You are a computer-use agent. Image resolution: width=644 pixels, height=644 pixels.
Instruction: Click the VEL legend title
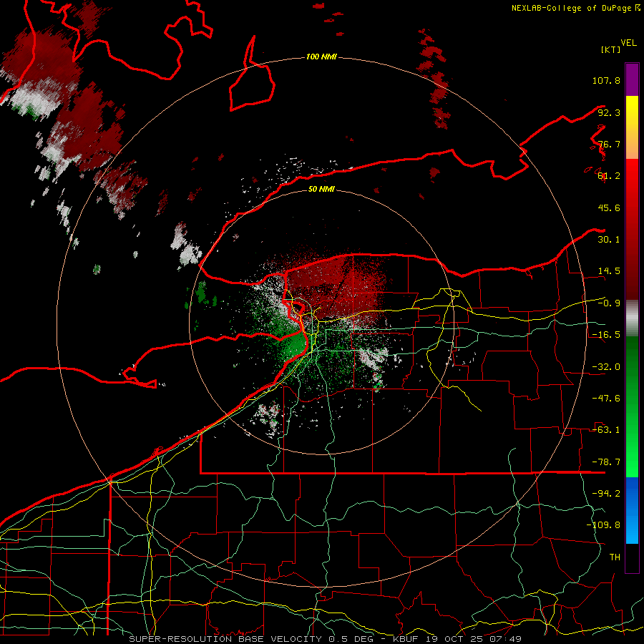pyautogui.click(x=628, y=43)
